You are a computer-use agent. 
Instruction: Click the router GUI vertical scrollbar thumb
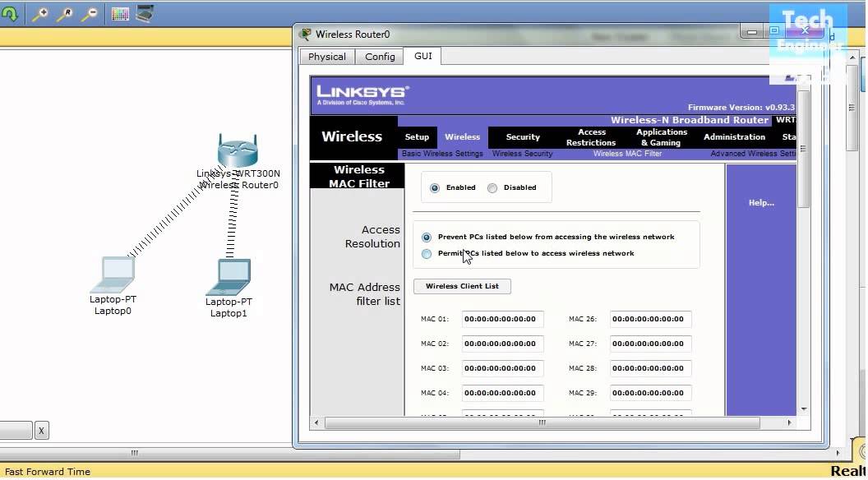804,149
